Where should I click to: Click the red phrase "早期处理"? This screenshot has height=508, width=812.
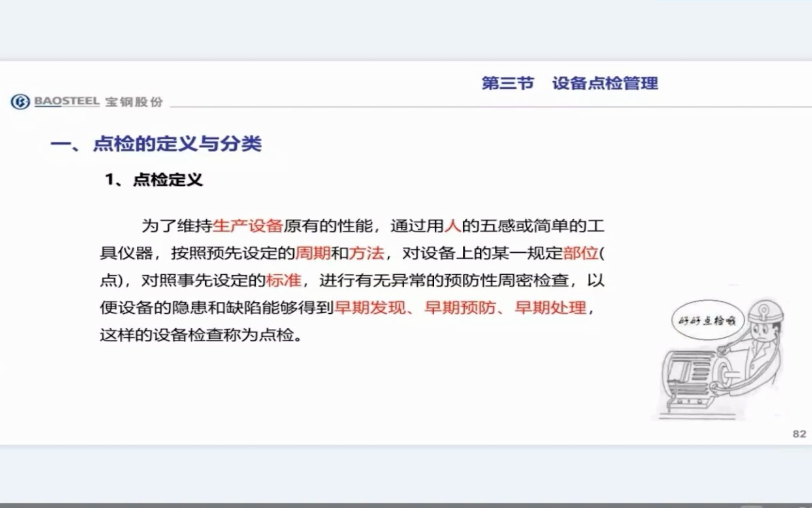coord(550,308)
